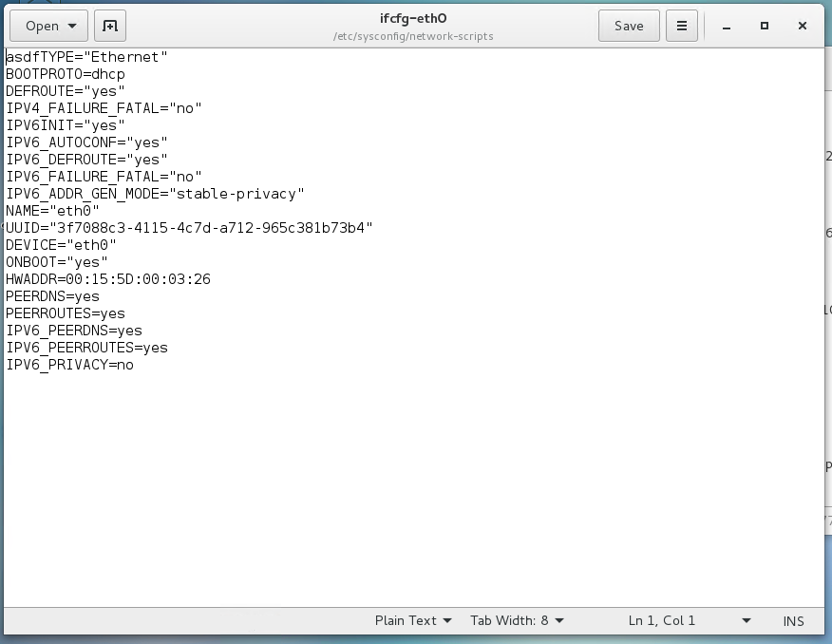Click the UUID line
This screenshot has height=644, width=832.
coord(189,228)
